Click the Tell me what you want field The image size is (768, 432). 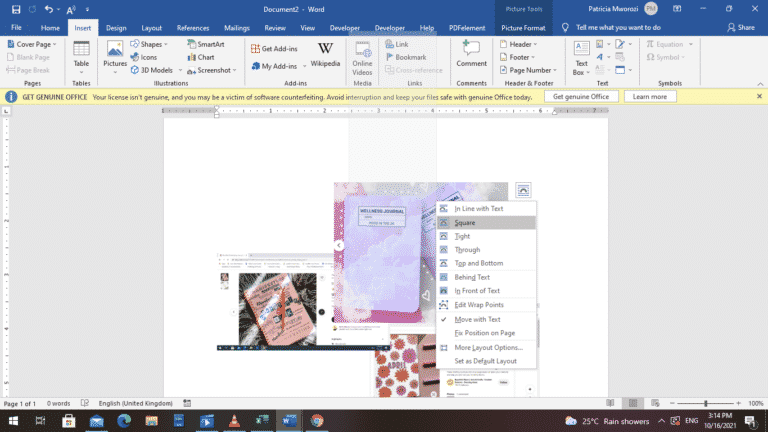pos(618,28)
